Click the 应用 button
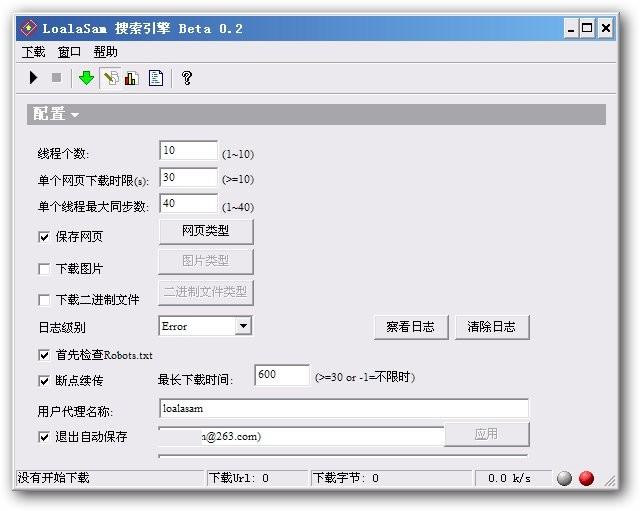This screenshot has width=640, height=511. (487, 434)
